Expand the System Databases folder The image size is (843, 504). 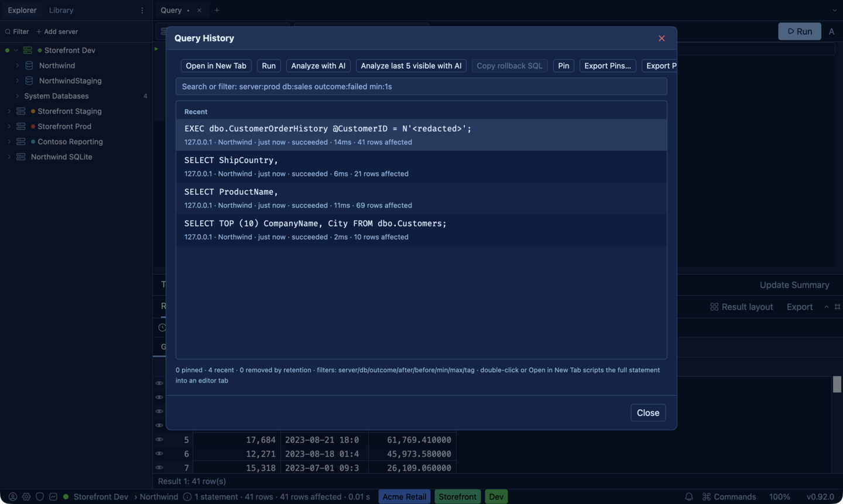(17, 96)
